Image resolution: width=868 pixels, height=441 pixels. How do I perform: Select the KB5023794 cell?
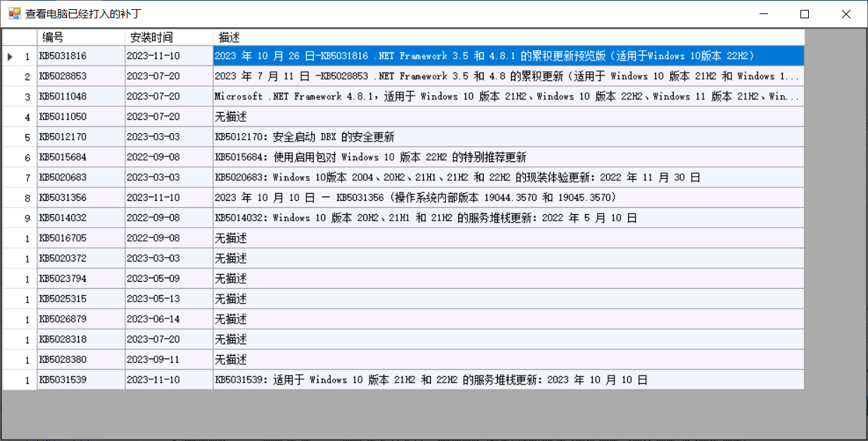81,278
